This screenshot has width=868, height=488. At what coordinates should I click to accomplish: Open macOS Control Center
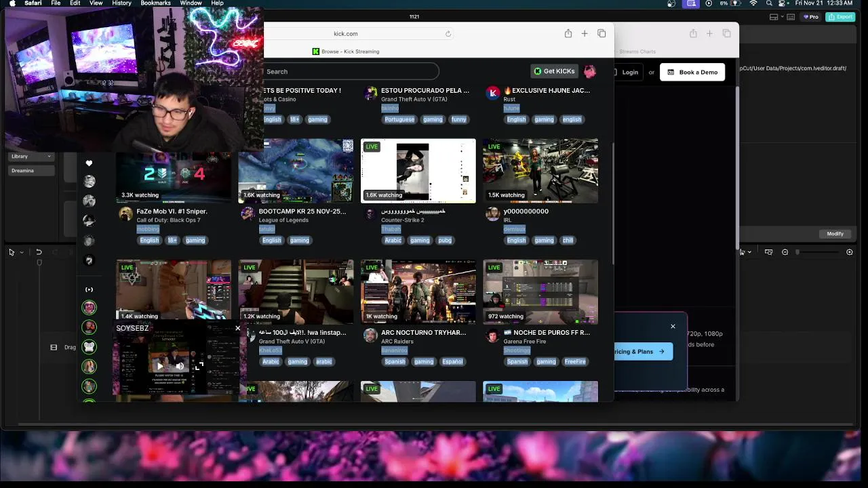783,3
